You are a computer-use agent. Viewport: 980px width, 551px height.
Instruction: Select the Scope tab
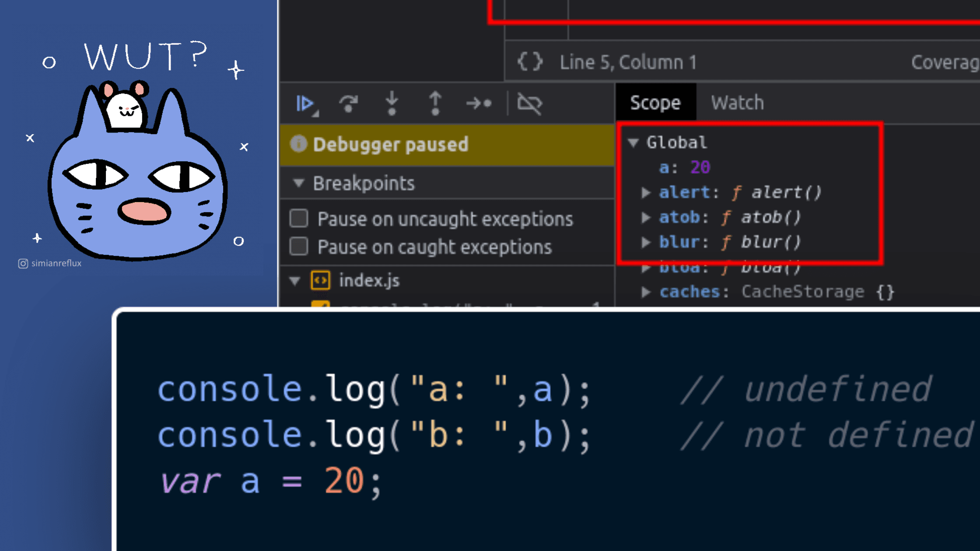pyautogui.click(x=655, y=103)
